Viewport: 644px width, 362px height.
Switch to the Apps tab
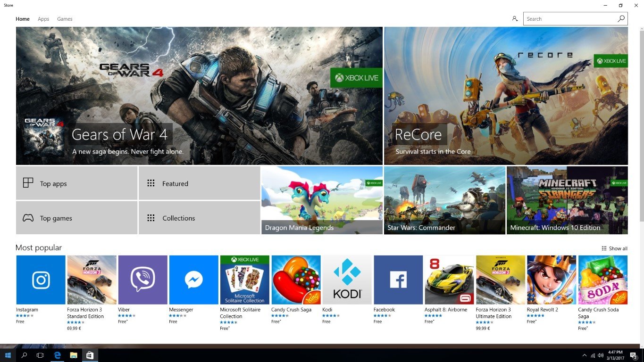click(43, 19)
